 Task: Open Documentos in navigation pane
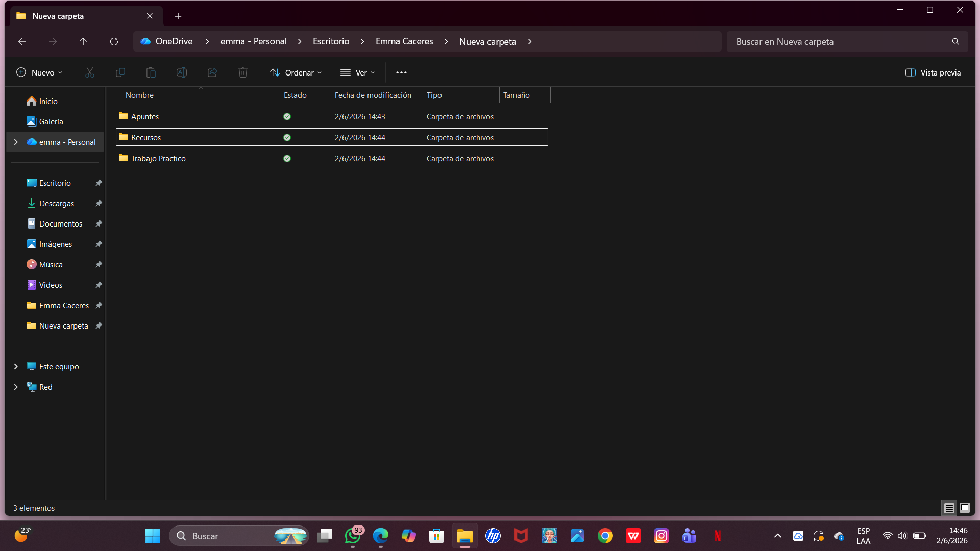[55, 223]
